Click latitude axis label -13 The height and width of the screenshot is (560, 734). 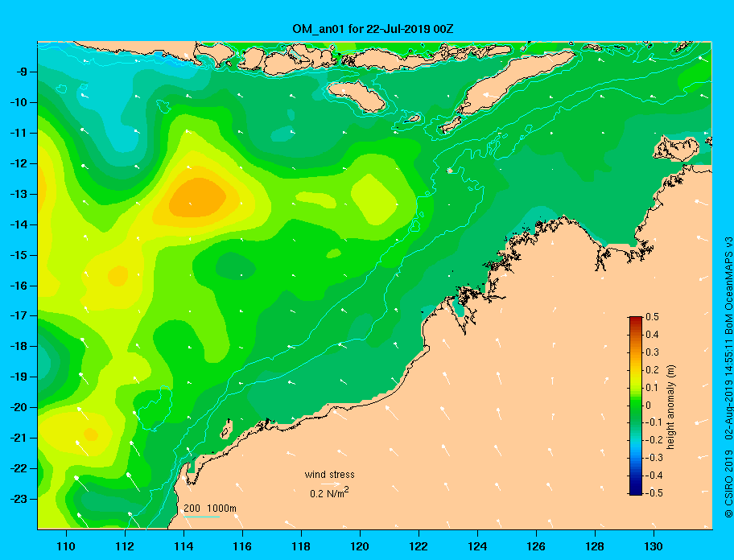(x=19, y=194)
